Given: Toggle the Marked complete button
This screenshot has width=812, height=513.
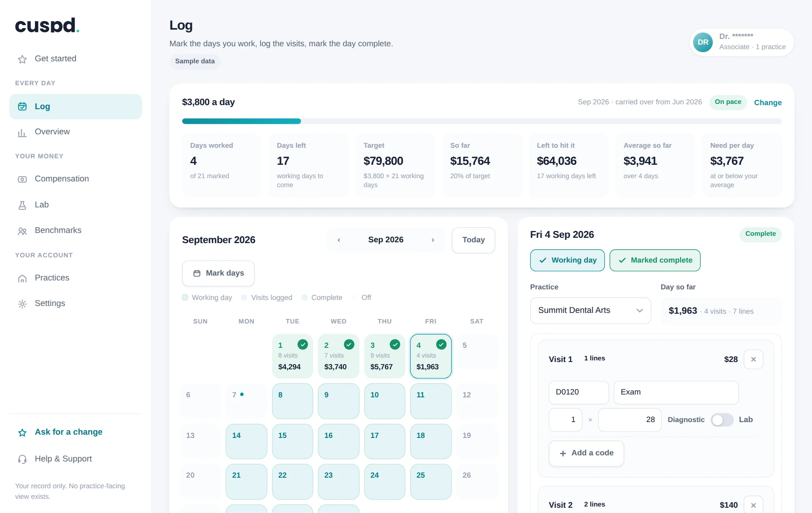Looking at the screenshot, I should pyautogui.click(x=655, y=260).
